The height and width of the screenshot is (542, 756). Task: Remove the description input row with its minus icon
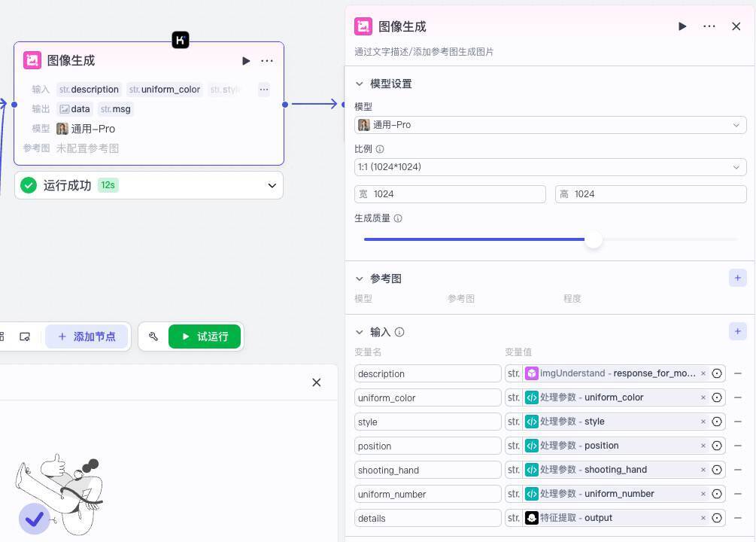[738, 373]
